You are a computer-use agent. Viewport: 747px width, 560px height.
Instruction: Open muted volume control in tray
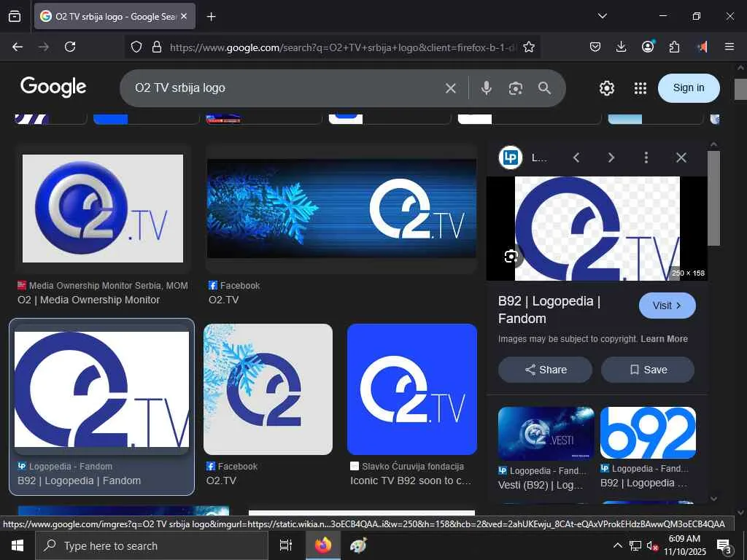click(x=651, y=545)
